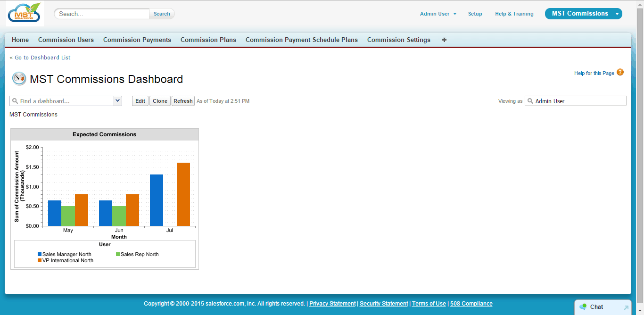Switch to the Commission Plans tab
The image size is (644, 315).
[208, 40]
